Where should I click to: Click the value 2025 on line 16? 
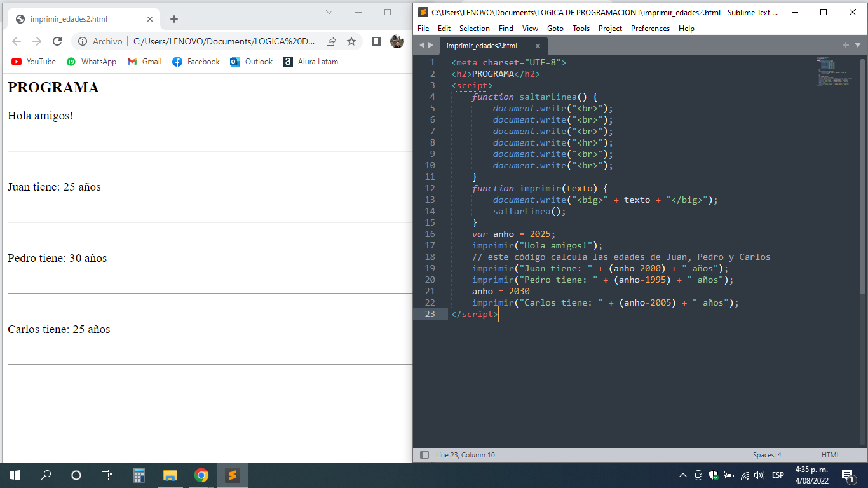tap(540, 234)
